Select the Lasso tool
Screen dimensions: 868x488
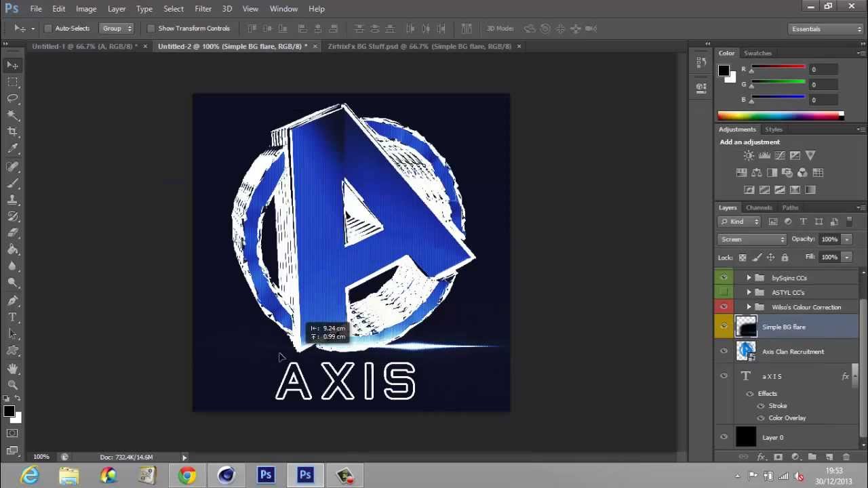[13, 99]
